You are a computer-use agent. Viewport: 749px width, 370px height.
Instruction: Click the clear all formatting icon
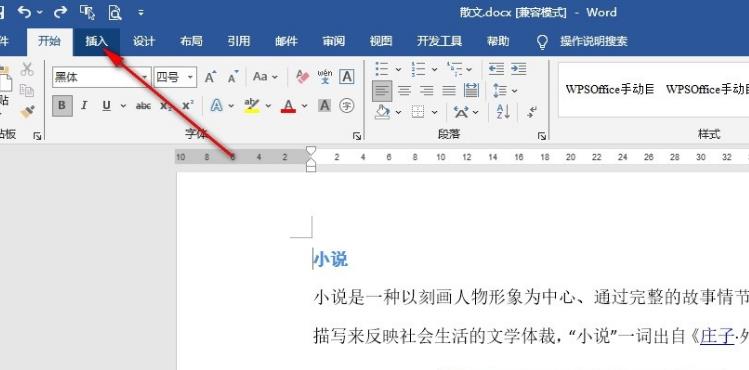click(302, 77)
